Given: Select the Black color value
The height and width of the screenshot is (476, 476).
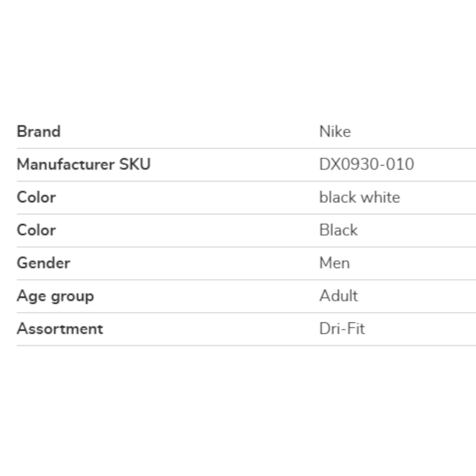Looking at the screenshot, I should tap(339, 230).
